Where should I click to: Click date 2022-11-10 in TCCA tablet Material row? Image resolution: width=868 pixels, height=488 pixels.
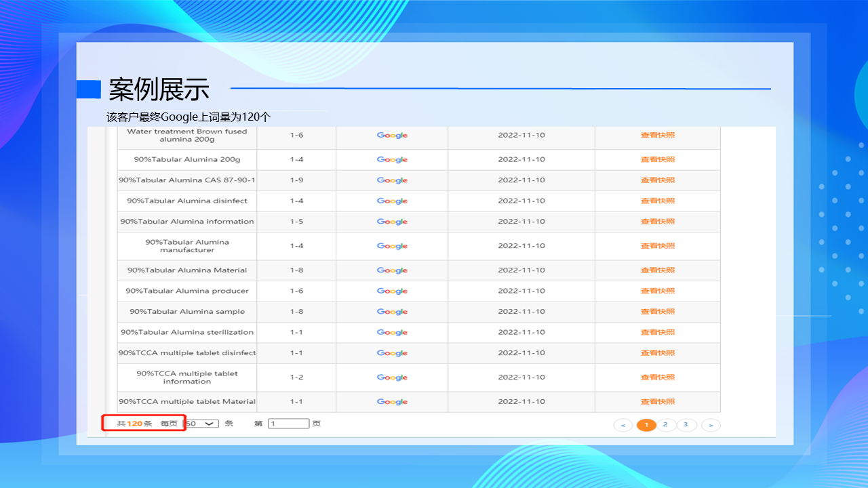[521, 402]
